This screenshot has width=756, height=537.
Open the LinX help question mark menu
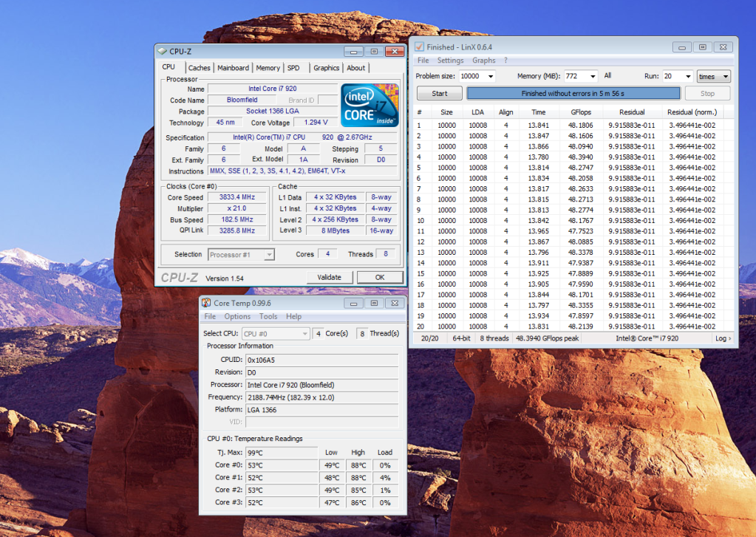tap(505, 61)
